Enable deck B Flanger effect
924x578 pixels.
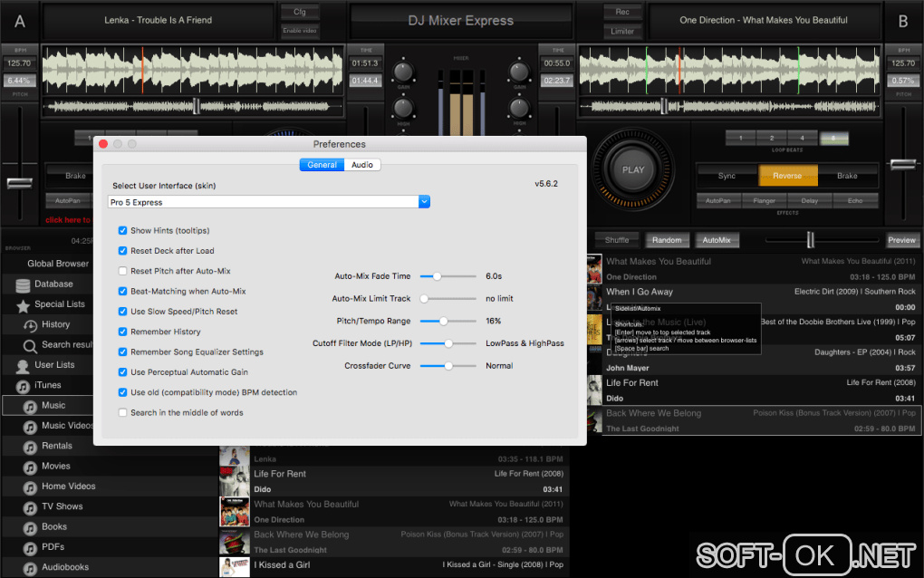765,200
